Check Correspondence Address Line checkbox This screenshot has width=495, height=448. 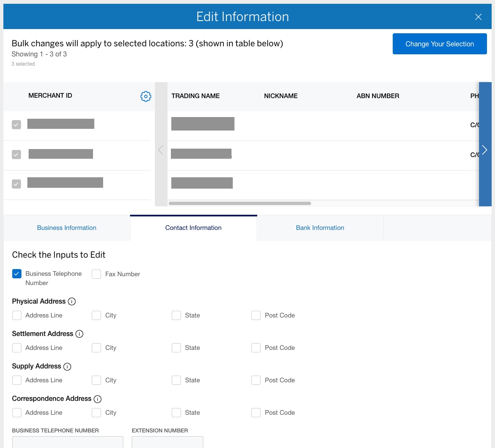click(17, 412)
